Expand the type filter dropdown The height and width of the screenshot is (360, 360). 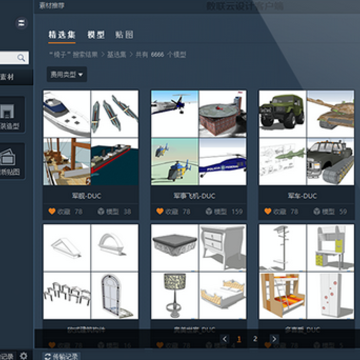click(67, 74)
